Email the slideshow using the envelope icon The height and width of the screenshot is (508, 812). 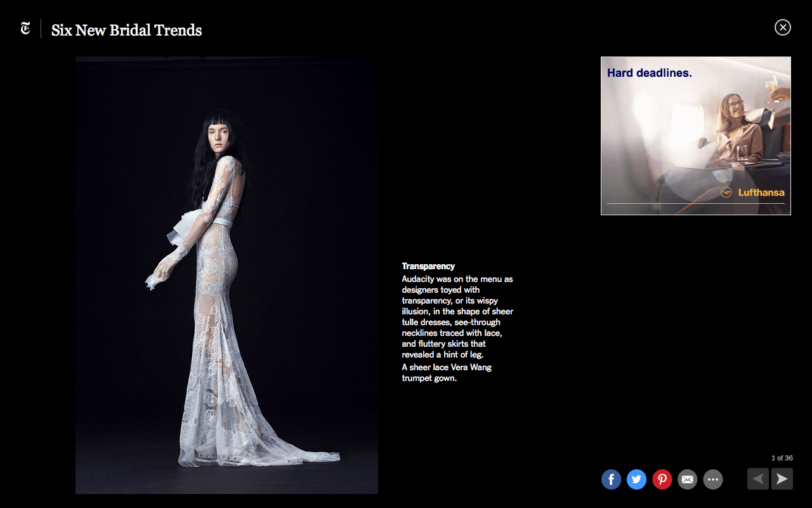click(x=687, y=479)
